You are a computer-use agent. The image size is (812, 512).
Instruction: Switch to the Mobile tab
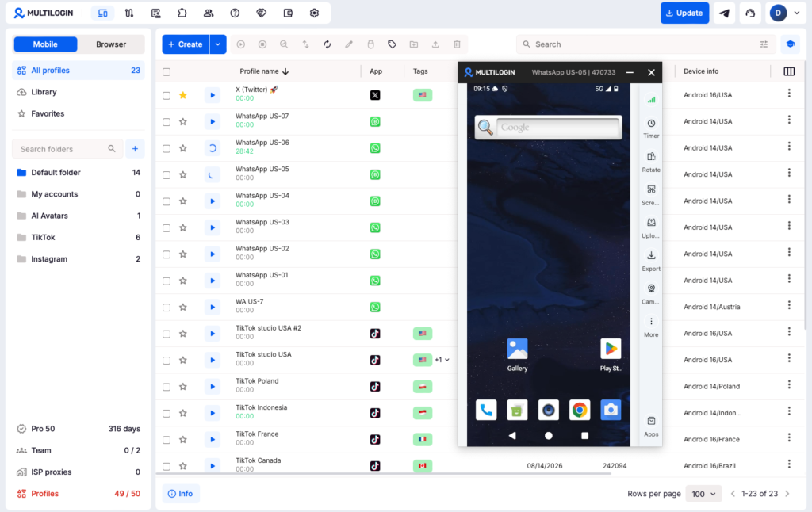[45, 44]
